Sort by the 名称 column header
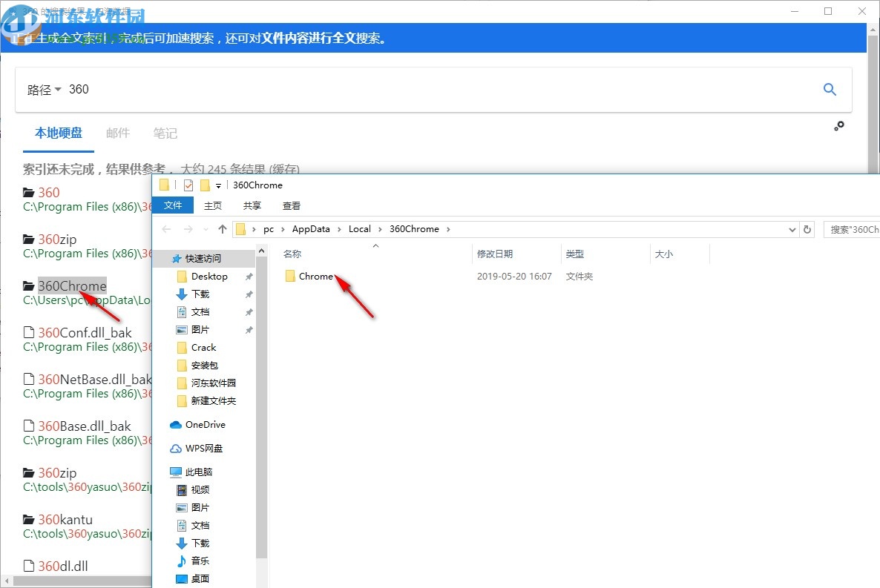The width and height of the screenshot is (880, 588). click(x=292, y=254)
